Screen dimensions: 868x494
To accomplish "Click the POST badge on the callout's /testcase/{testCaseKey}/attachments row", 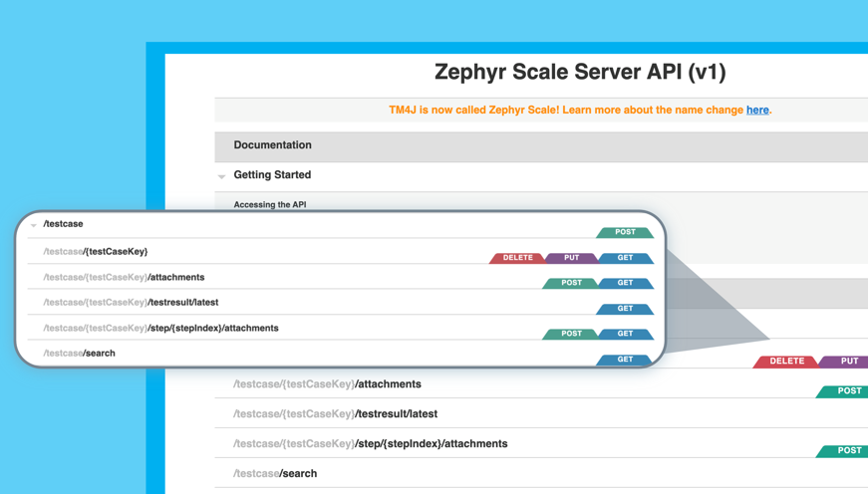I will click(x=571, y=283).
